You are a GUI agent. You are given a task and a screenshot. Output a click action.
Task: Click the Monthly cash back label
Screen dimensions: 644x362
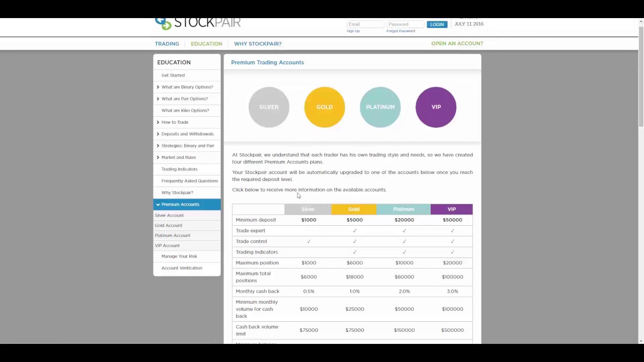258,291
